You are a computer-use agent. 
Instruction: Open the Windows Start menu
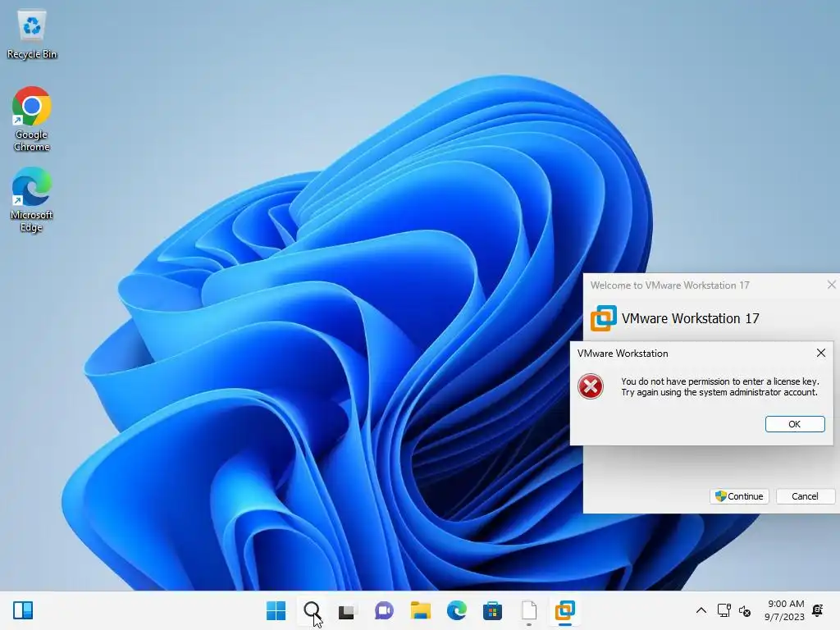276,610
